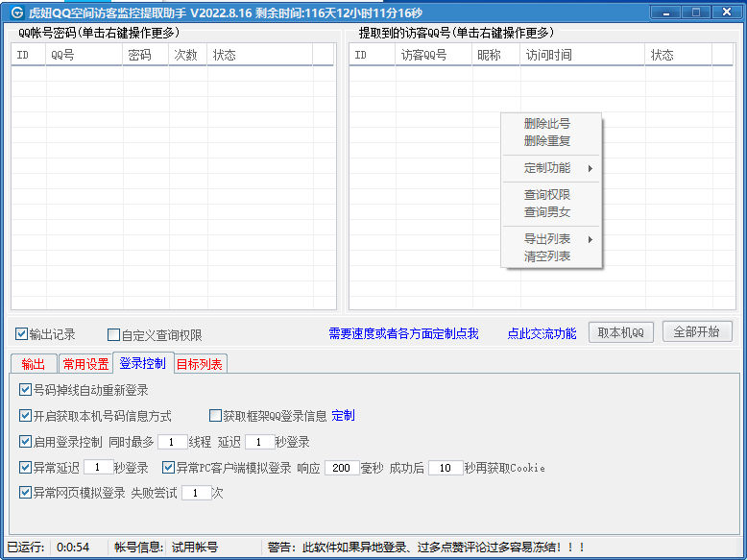This screenshot has height=560, width=747.
Task: Click the ID header in account list
Action: tap(29, 55)
